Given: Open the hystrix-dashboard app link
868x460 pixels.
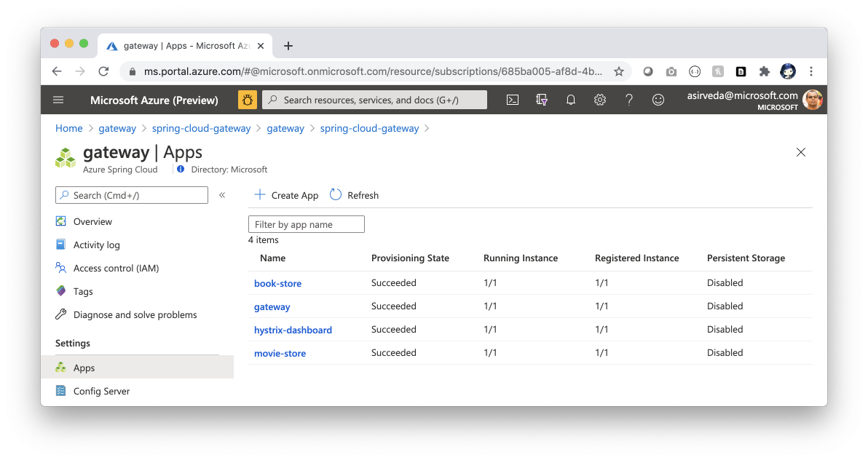Looking at the screenshot, I should [x=293, y=330].
